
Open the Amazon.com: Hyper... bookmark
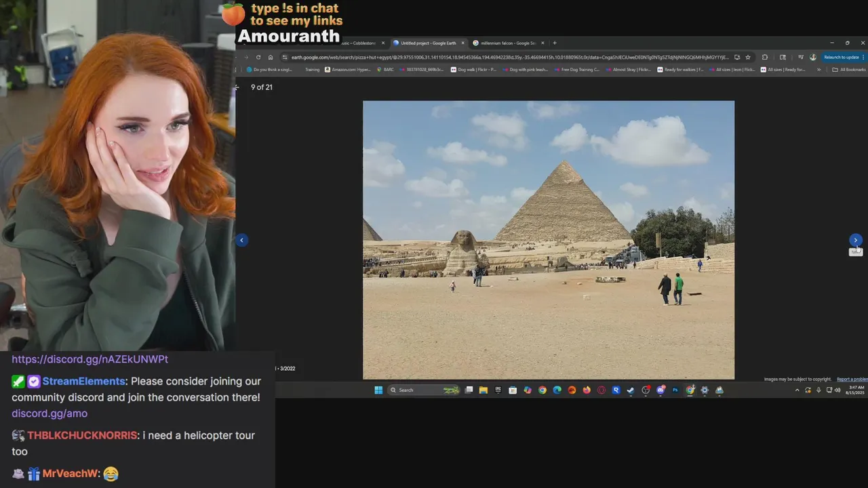point(348,69)
